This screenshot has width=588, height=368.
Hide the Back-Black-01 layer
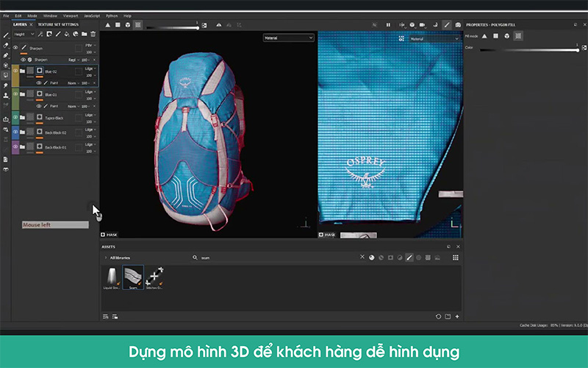point(15,147)
